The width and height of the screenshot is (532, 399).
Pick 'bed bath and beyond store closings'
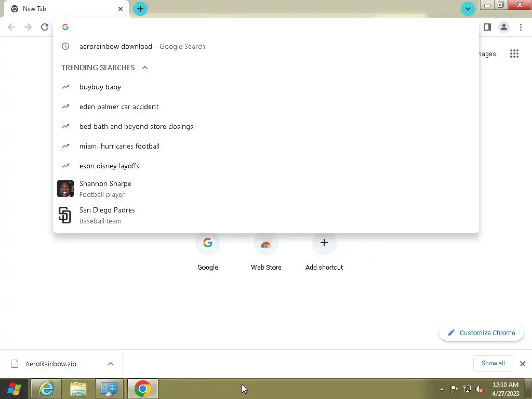[266, 127]
